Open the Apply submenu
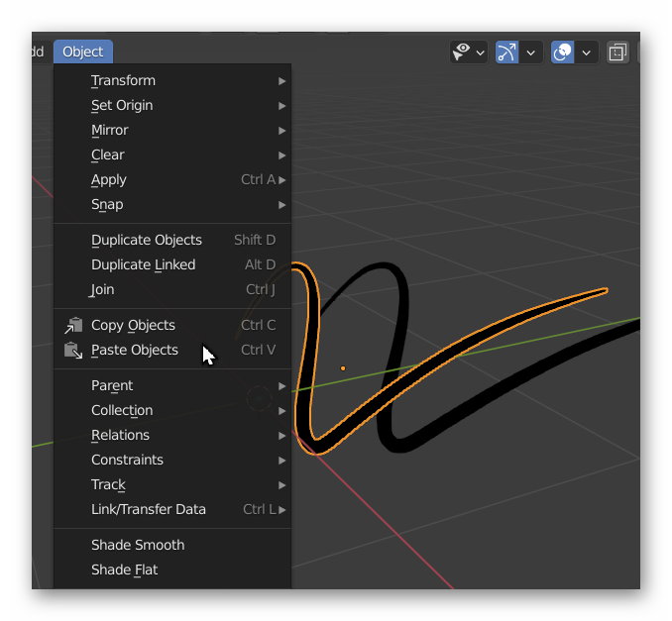 172,180
